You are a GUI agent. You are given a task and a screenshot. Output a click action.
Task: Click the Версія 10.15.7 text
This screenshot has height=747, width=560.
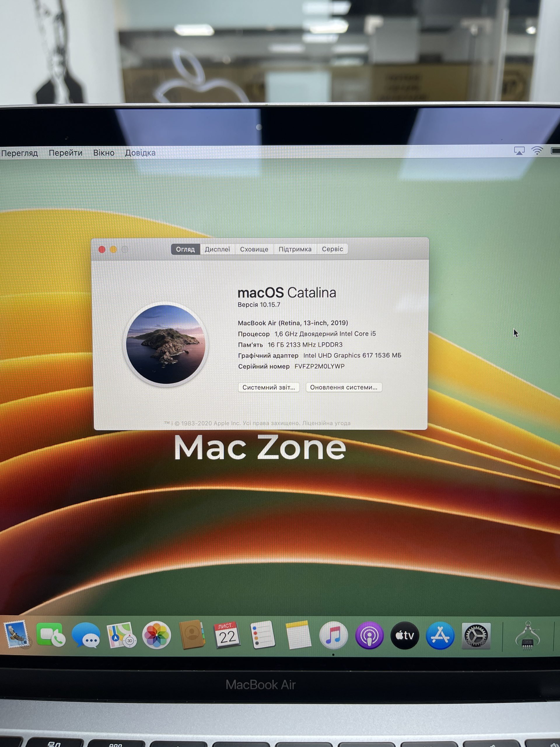coord(259,305)
